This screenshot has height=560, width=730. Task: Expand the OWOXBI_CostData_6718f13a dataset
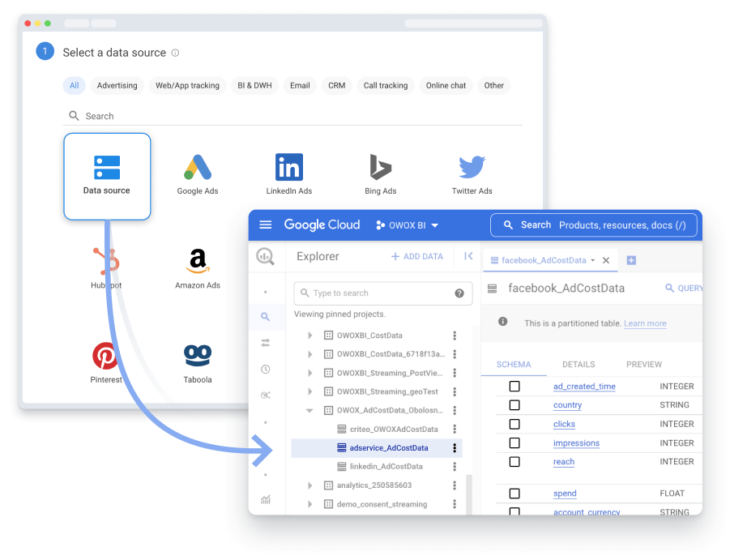(x=310, y=354)
